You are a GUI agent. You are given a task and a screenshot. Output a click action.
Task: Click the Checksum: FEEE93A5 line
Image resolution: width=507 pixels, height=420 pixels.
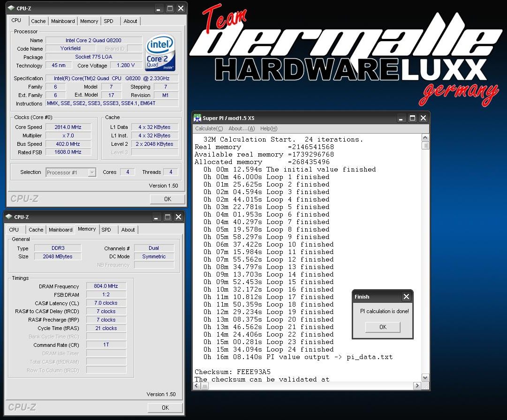(233, 372)
